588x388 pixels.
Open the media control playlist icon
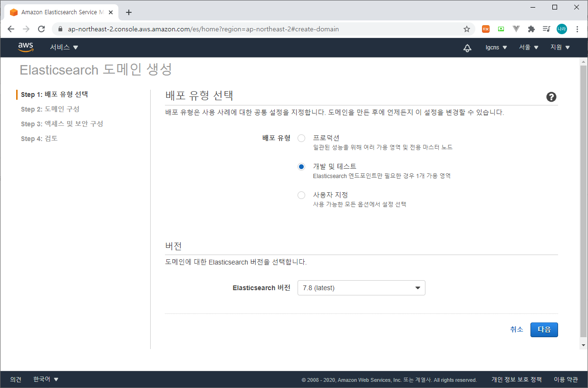click(547, 29)
